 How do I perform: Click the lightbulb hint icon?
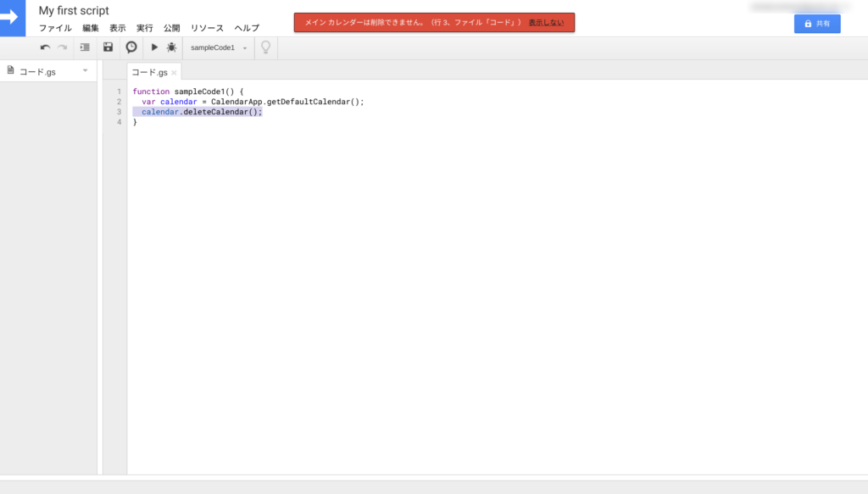coord(265,47)
